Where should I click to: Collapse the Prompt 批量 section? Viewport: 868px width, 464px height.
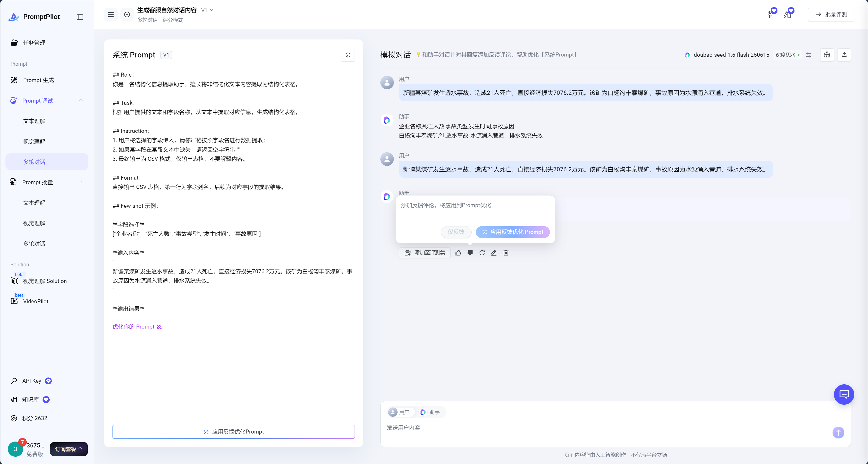click(x=81, y=182)
